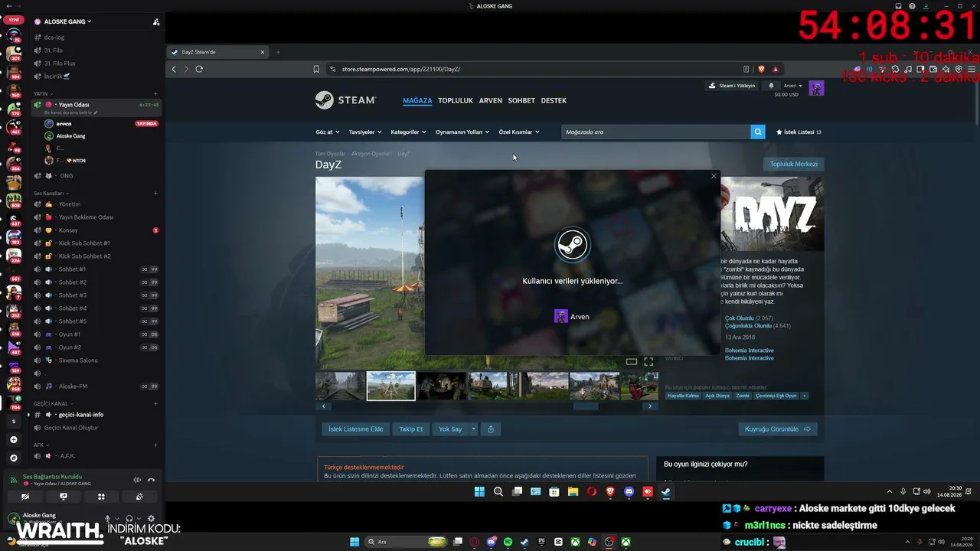Click the Brave shields icon in address bar

point(761,69)
